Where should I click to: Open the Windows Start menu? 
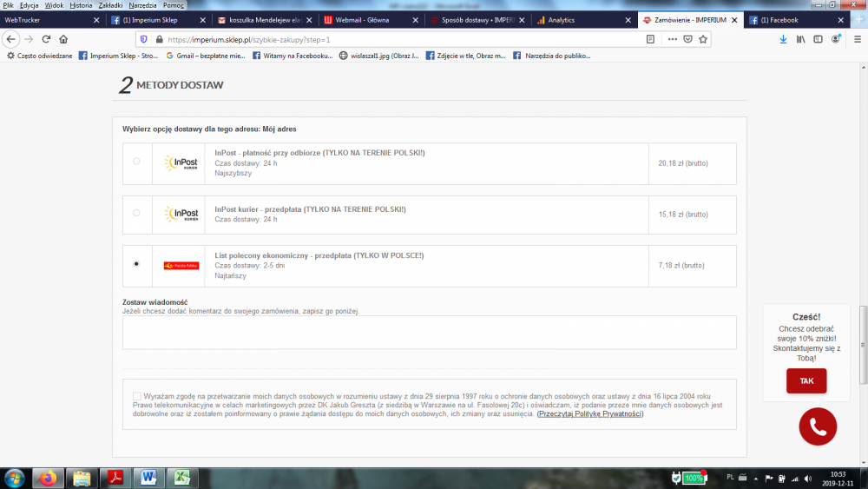(x=15, y=478)
